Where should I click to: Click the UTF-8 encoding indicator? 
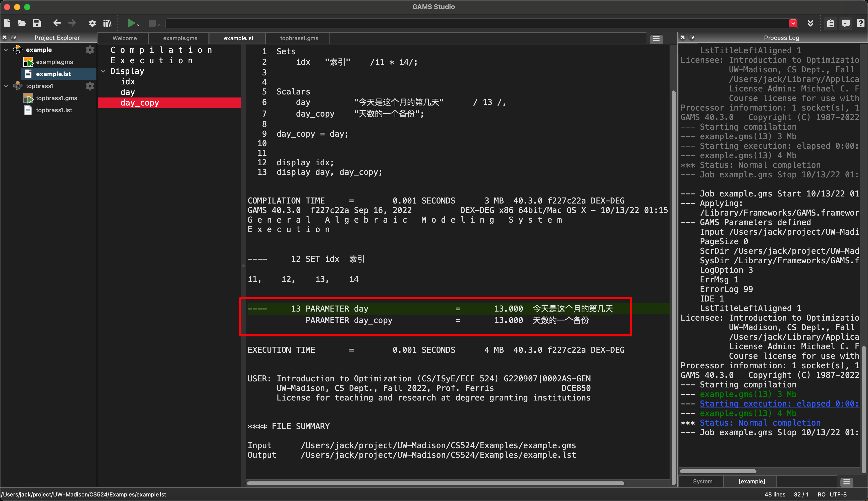point(838,494)
